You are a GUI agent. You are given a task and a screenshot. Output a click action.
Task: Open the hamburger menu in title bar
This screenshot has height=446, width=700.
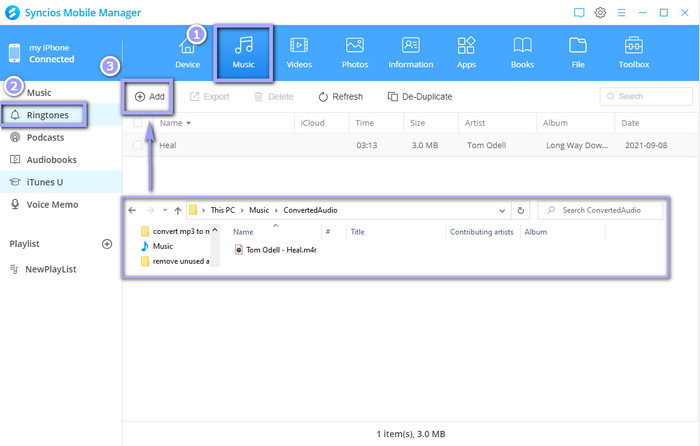click(x=621, y=13)
